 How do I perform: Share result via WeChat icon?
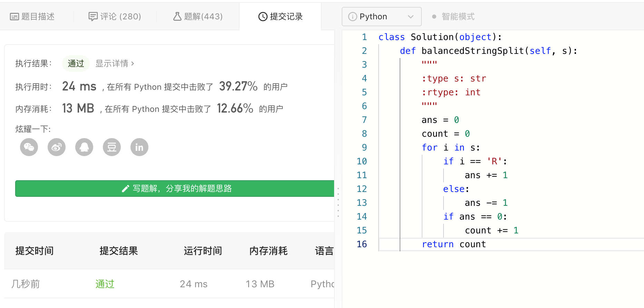29,147
